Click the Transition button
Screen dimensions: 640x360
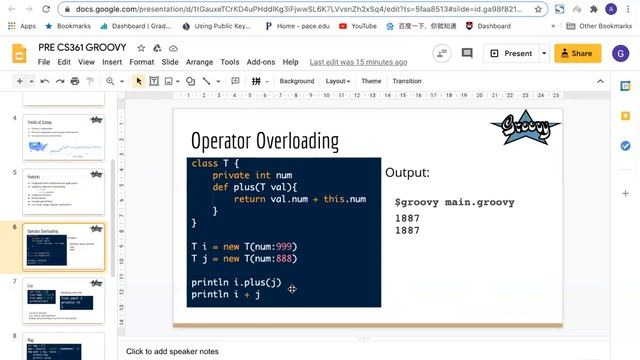coord(407,81)
